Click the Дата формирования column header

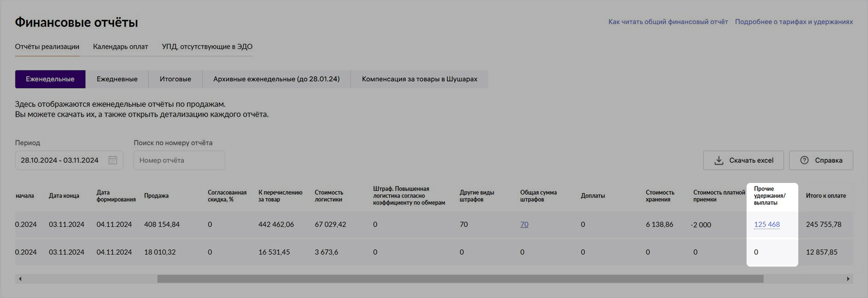tap(116, 196)
